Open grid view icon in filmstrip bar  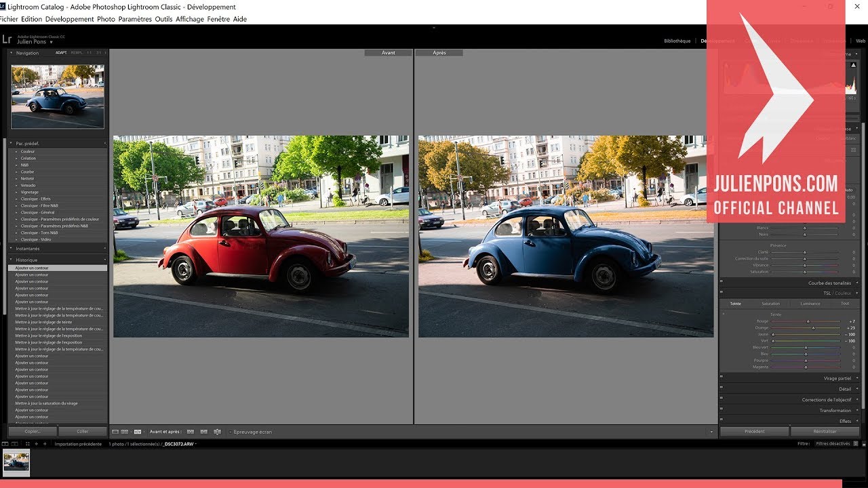(x=28, y=444)
